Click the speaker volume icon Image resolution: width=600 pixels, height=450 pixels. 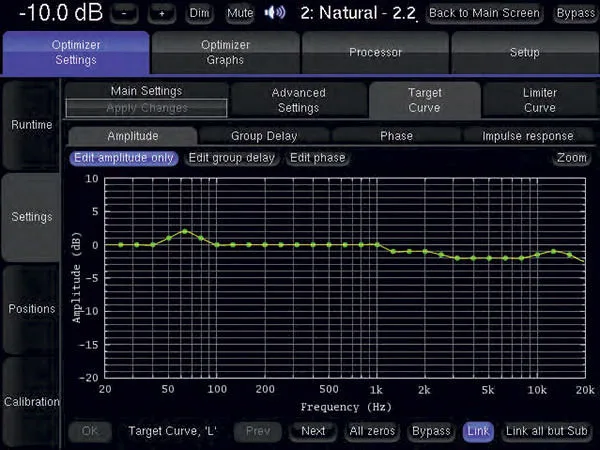click(x=275, y=13)
